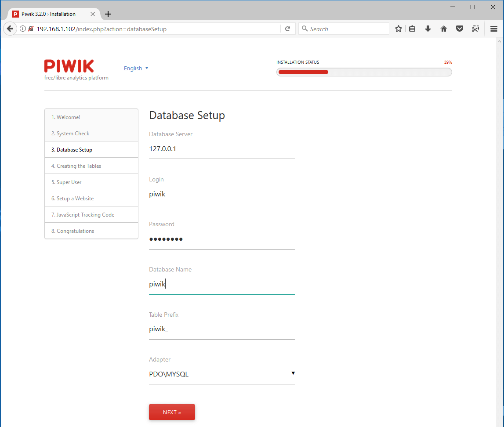
Task: Select step 3. Database Setup
Action: click(x=91, y=150)
